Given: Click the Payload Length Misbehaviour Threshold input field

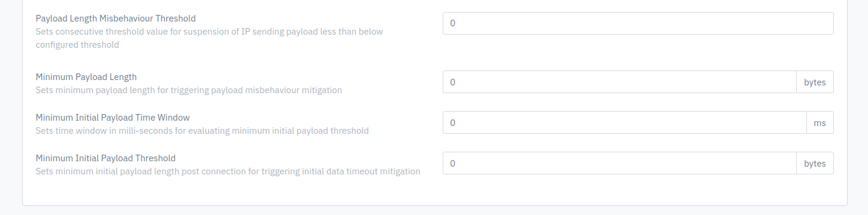Looking at the screenshot, I should [x=638, y=23].
